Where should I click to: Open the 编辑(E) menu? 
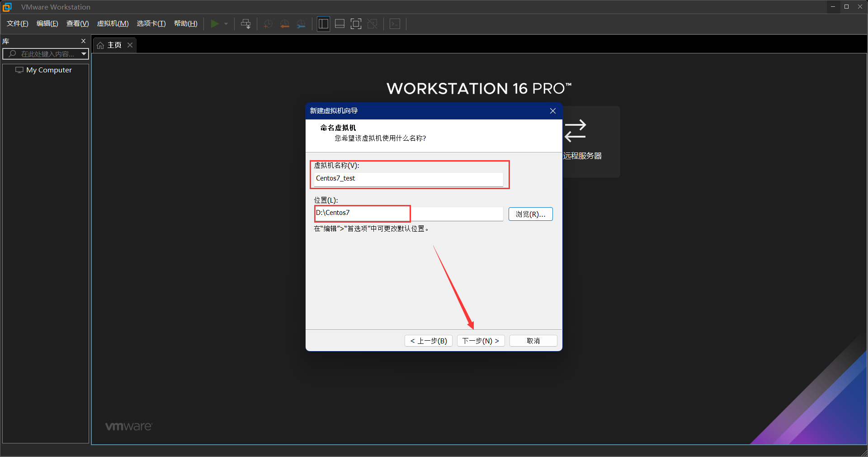[x=47, y=24]
